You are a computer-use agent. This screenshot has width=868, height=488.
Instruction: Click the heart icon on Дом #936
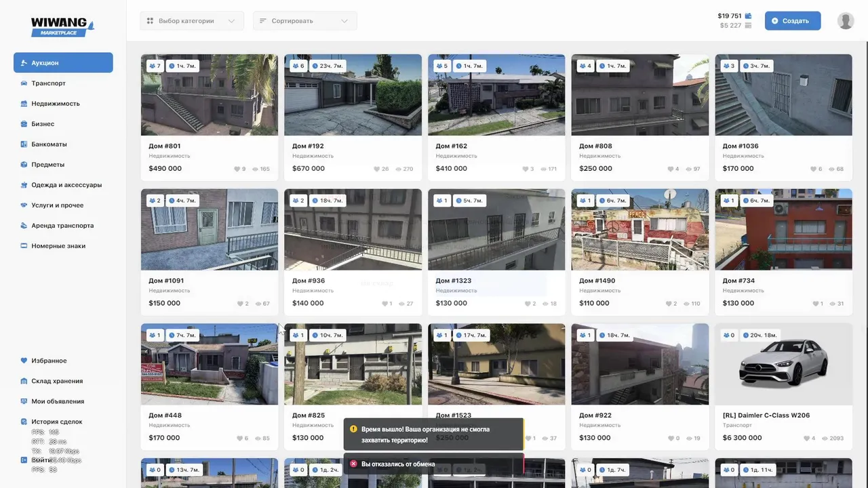click(384, 304)
